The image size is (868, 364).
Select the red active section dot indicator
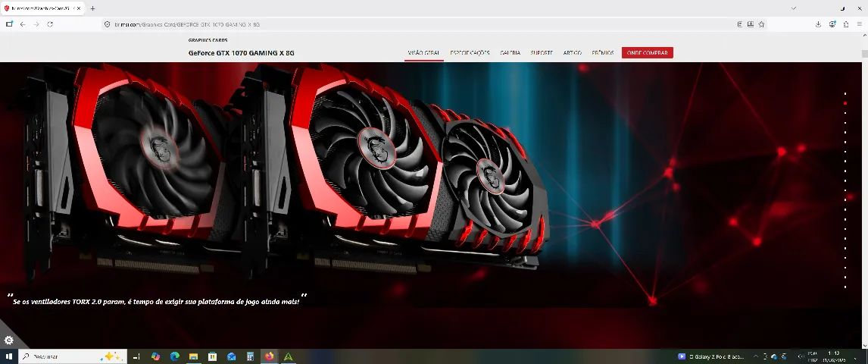[845, 103]
